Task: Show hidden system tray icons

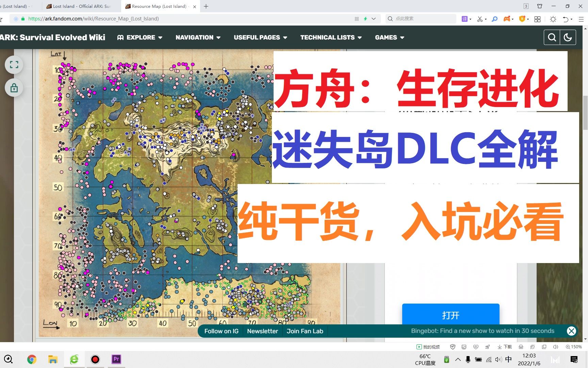Action: 458,359
